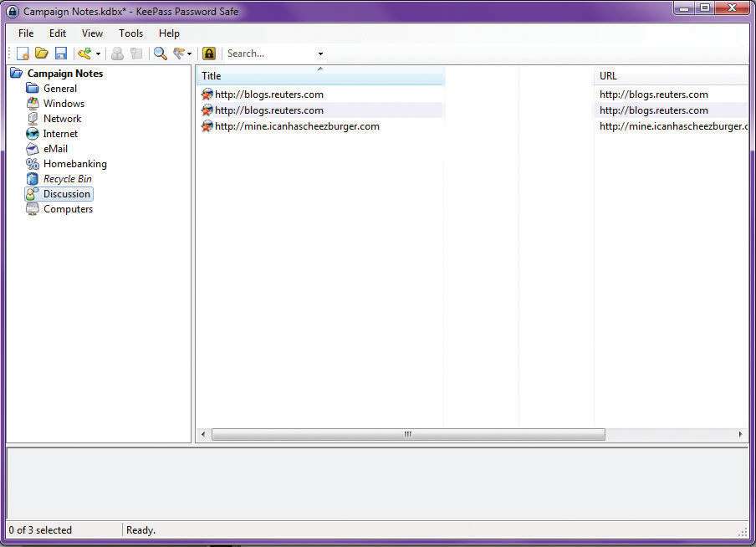Click the Show Entries icon in toolbar
This screenshot has width=756, height=547.
[x=178, y=54]
